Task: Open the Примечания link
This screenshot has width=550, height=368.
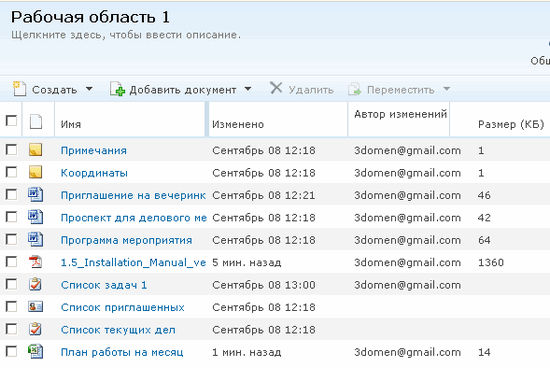Action: 94,150
